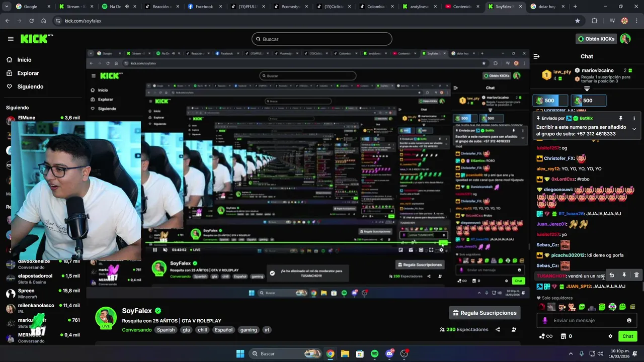Screen dimensions: 644x362
Task: Click diegoonouwi username in chat
Action: [558, 190]
